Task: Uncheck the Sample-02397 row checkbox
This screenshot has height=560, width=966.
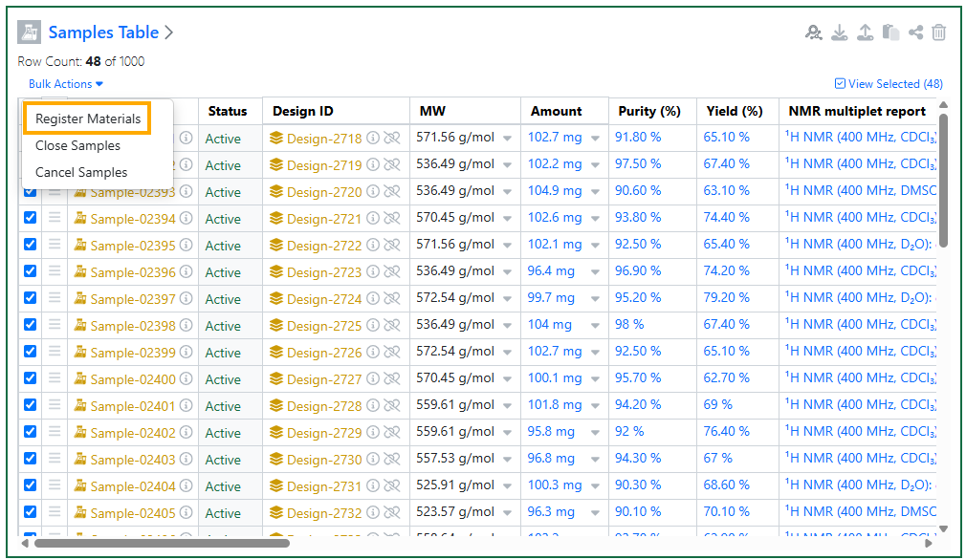Action: 31,298
